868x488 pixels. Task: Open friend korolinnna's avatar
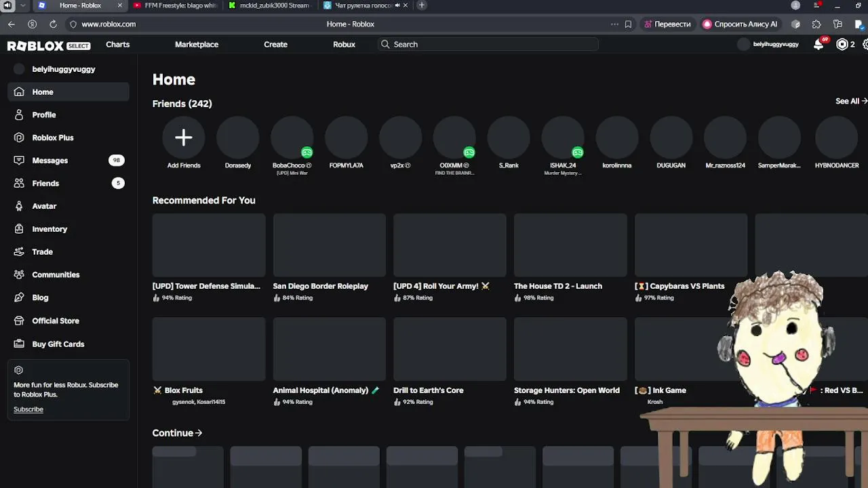[x=617, y=138]
